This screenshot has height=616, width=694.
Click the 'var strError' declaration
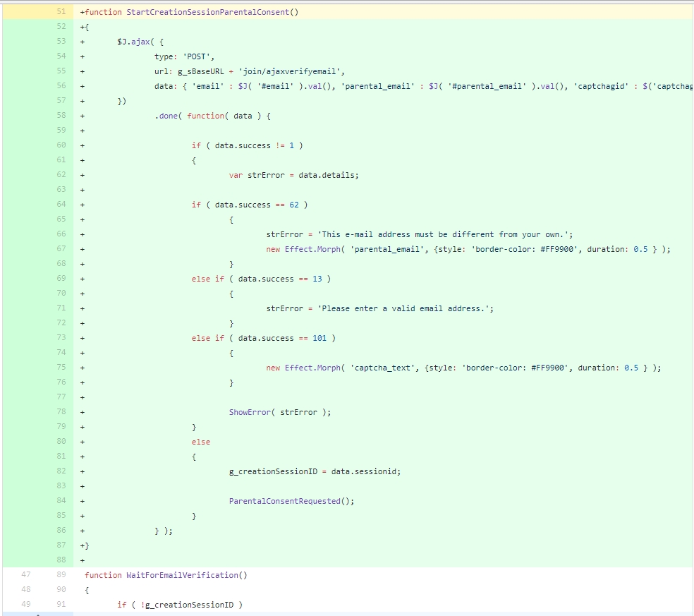point(257,176)
